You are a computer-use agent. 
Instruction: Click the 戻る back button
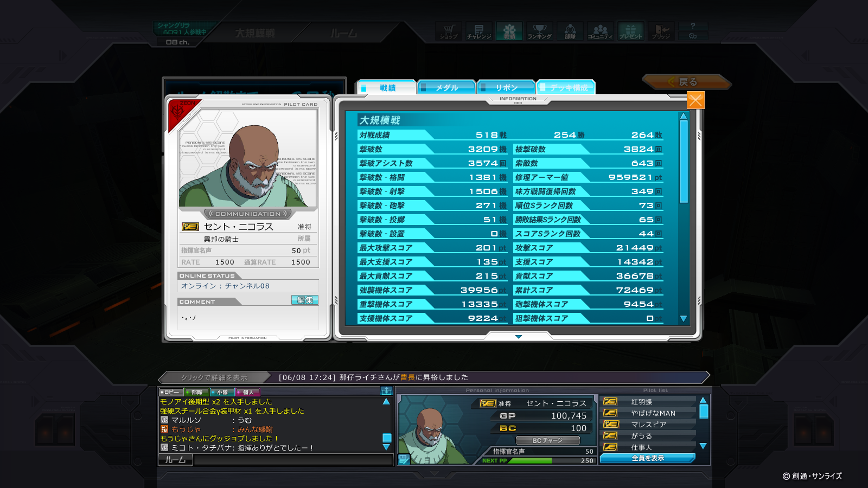686,82
